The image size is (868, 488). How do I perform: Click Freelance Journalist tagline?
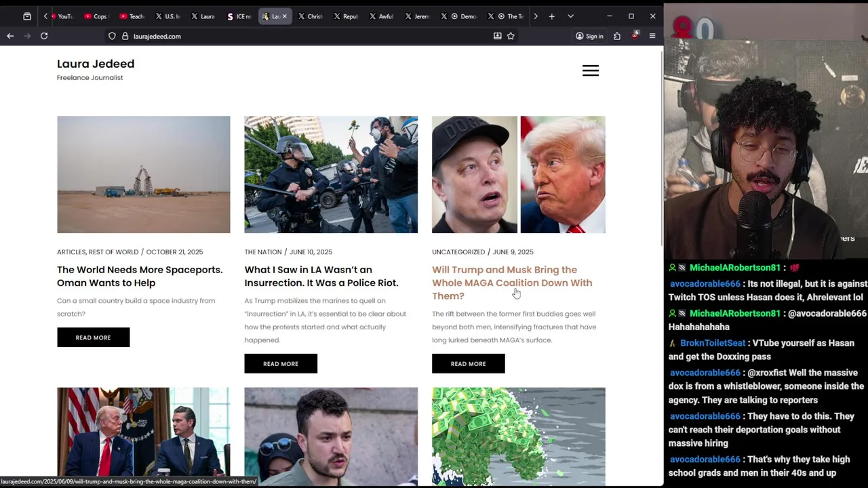pos(90,78)
